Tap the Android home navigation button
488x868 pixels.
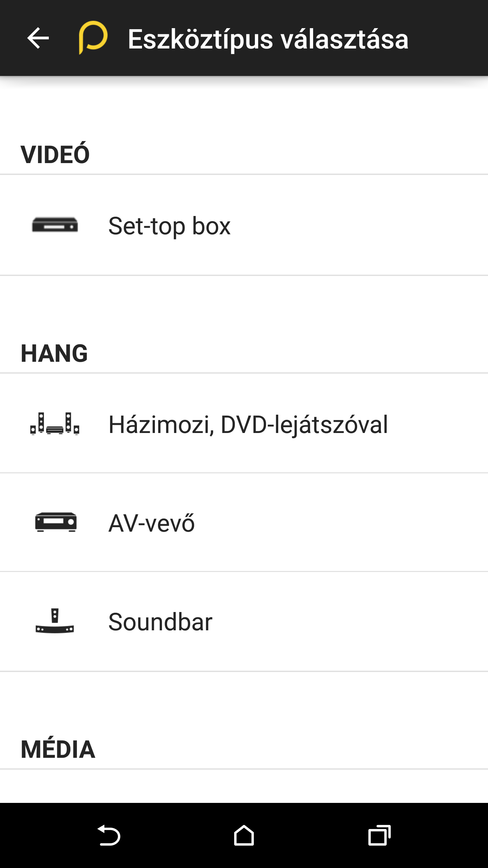point(244,835)
